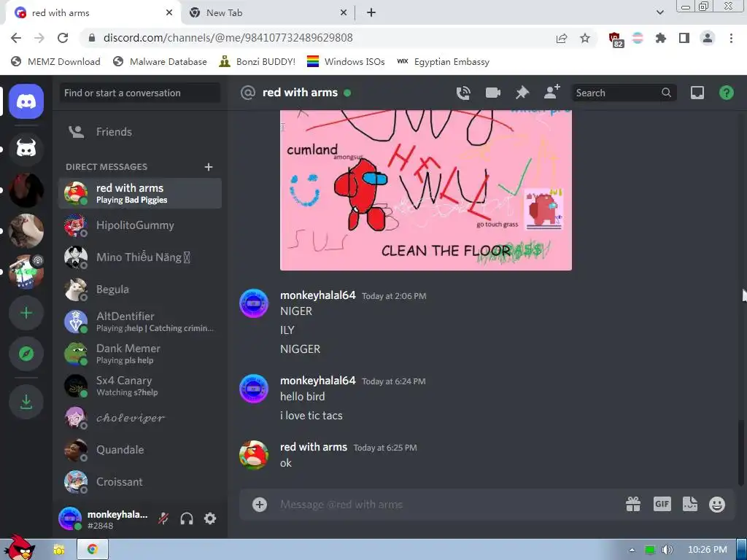Toggle headphone deafen
Image resolution: width=747 pixels, height=560 pixels.
click(187, 518)
